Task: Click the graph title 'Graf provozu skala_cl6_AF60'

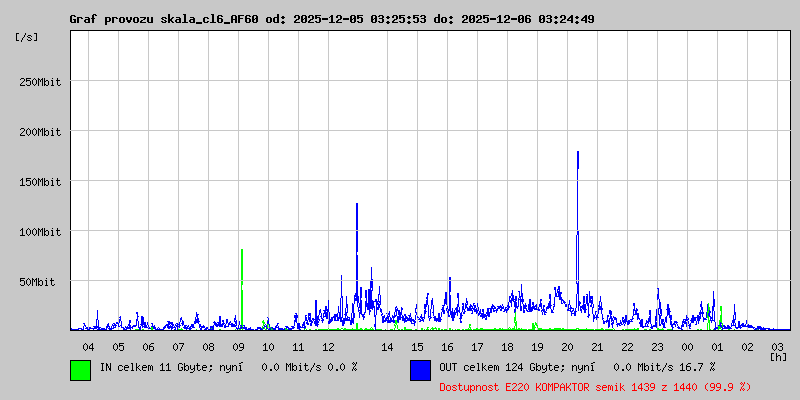Action: [x=165, y=19]
